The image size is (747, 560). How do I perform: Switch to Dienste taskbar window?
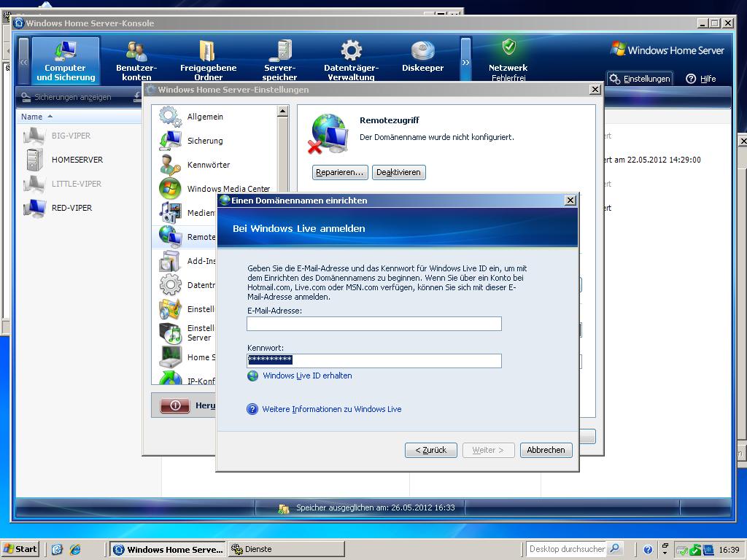[x=286, y=549]
